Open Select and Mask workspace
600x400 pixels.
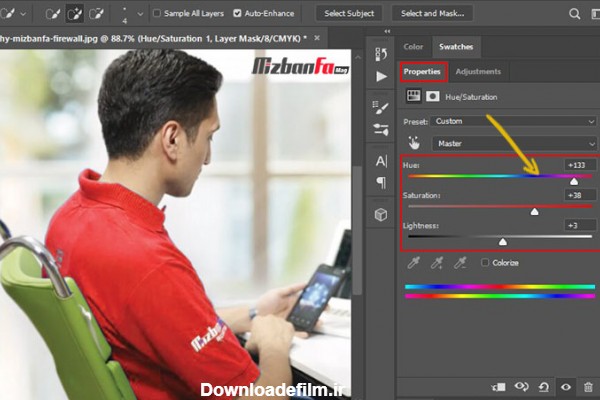point(432,13)
